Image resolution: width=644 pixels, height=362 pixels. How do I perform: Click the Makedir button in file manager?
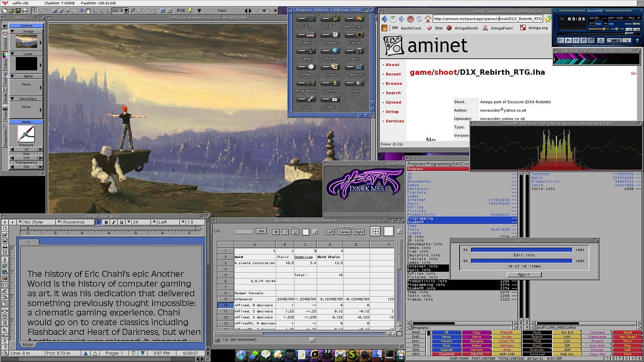(x=507, y=332)
